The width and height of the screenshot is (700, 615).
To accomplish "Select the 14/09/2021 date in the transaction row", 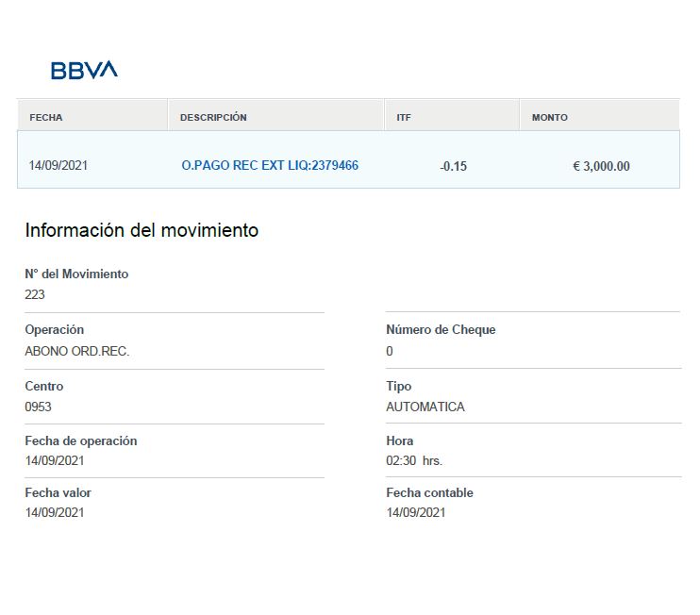I will click(x=58, y=166).
